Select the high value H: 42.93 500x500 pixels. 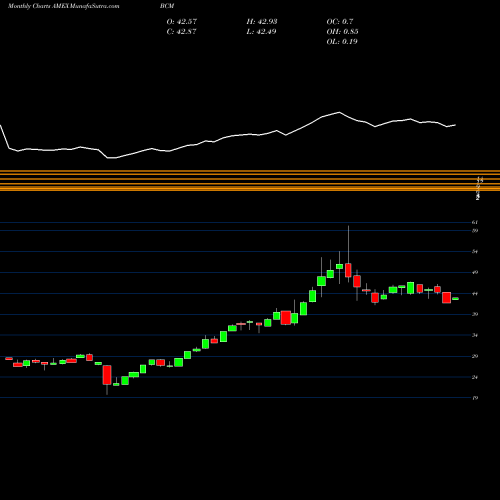tap(262, 21)
